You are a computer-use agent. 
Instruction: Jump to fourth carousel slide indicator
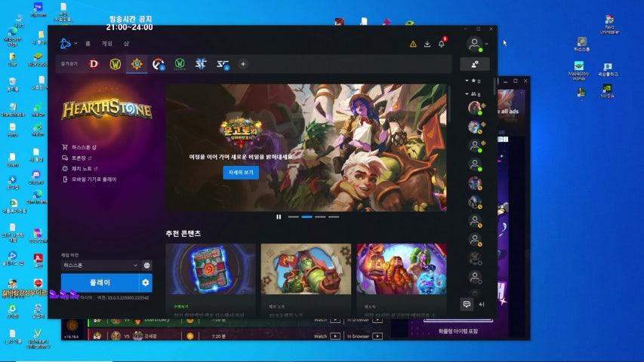[x=334, y=216]
